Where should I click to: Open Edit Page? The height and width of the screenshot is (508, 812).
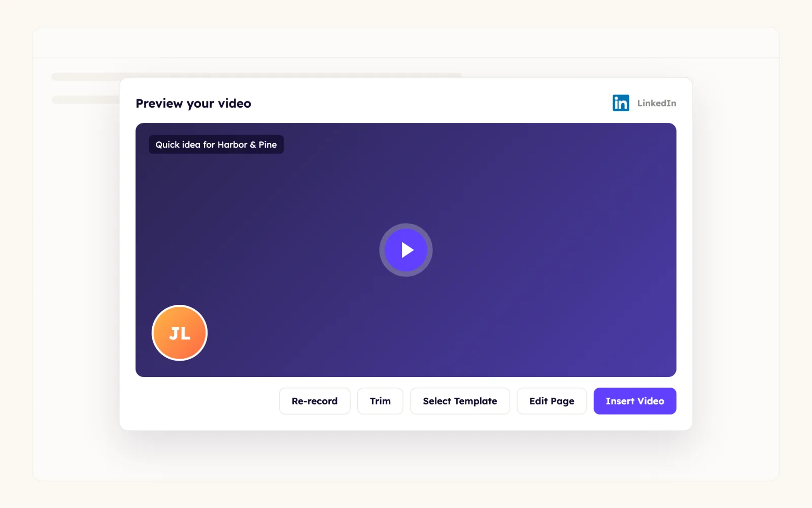pos(552,401)
